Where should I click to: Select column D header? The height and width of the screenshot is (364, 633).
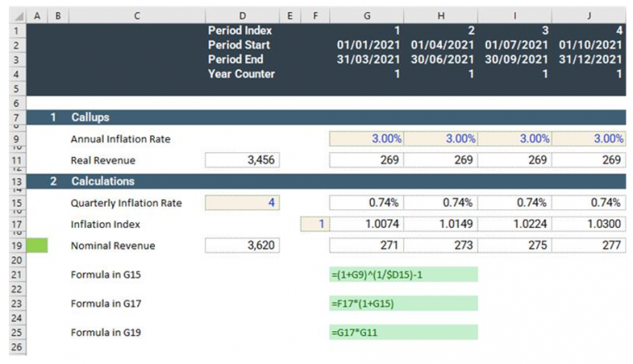tap(242, 16)
